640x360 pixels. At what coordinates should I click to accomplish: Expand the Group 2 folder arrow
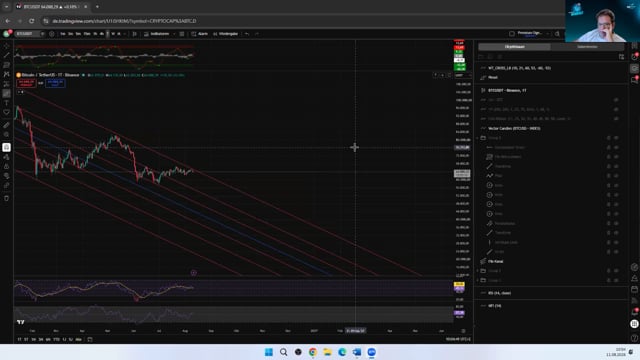(478, 271)
